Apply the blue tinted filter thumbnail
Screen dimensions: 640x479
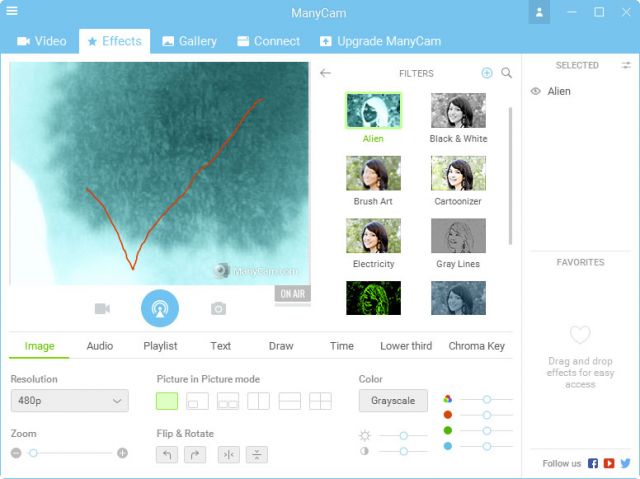point(458,298)
